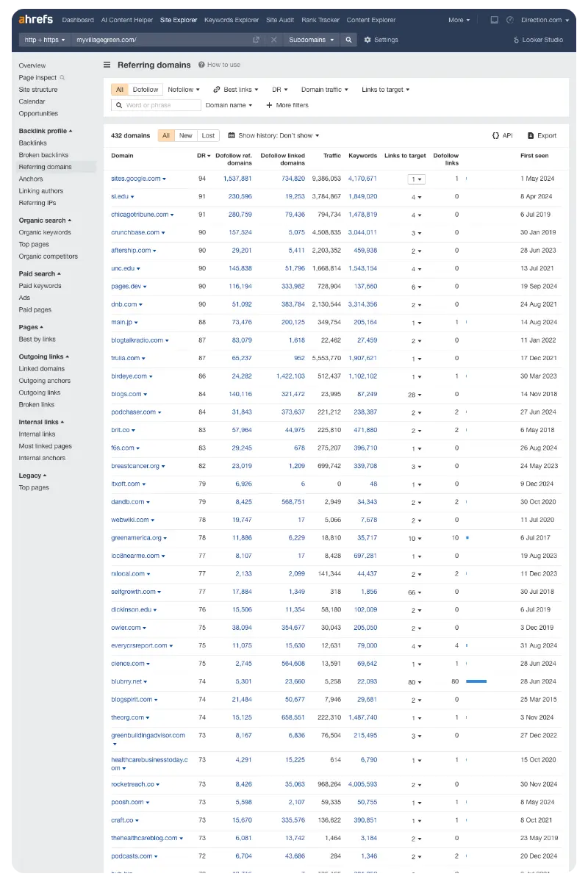Show only Lost domains

click(x=208, y=136)
